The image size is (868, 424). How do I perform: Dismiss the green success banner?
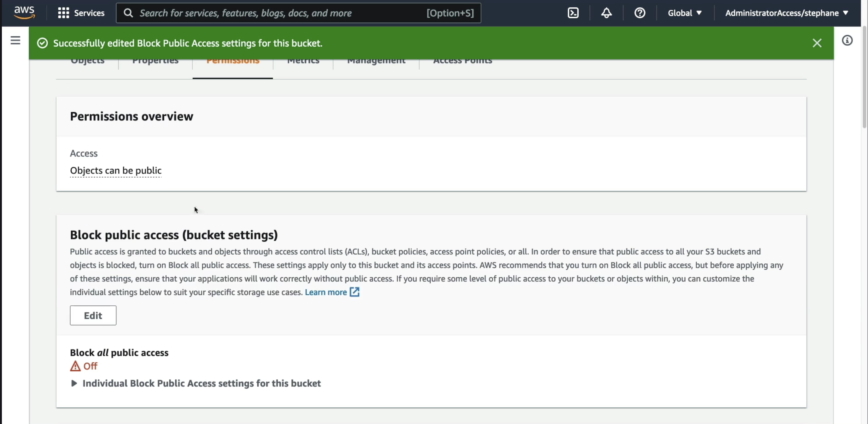tap(817, 43)
